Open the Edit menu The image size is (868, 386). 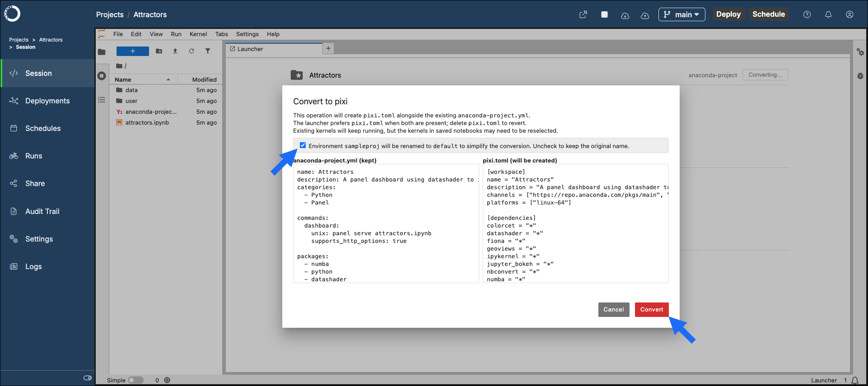click(136, 34)
